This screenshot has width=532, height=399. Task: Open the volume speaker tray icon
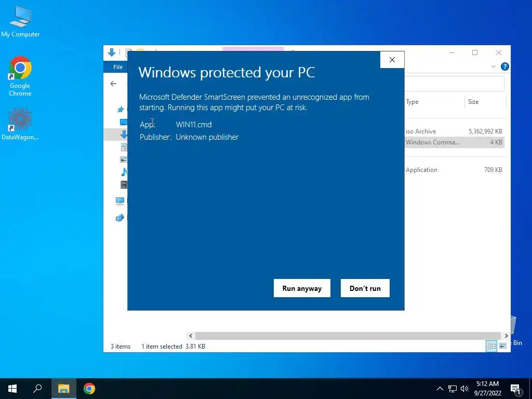click(x=464, y=389)
